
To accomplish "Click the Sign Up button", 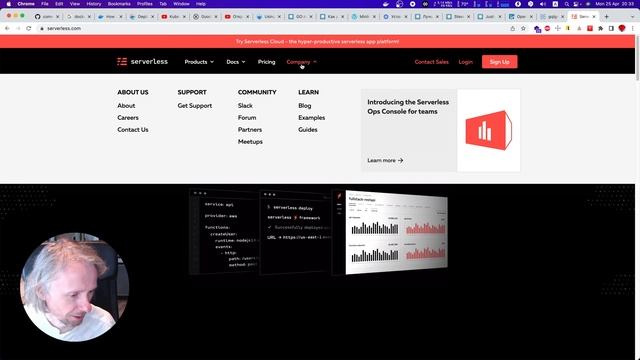I will point(499,62).
